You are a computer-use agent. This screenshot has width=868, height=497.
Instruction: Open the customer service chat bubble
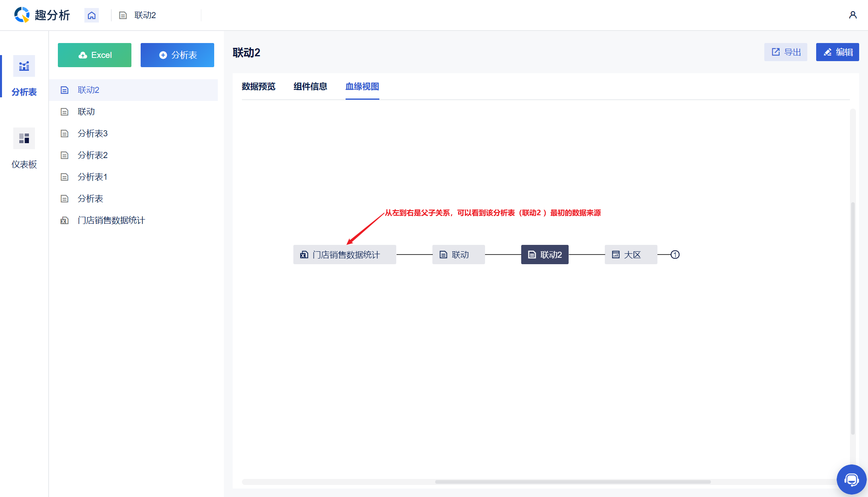click(x=851, y=479)
